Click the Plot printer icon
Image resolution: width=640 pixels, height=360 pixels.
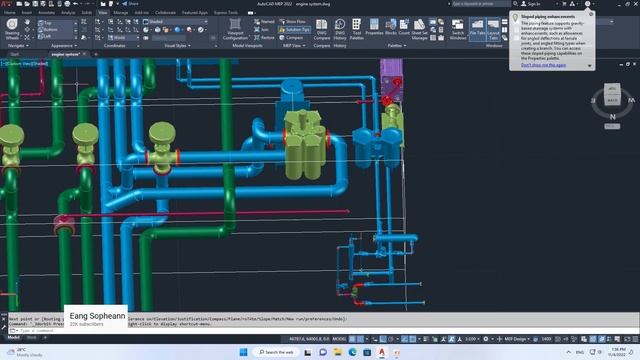pyautogui.click(x=67, y=4)
